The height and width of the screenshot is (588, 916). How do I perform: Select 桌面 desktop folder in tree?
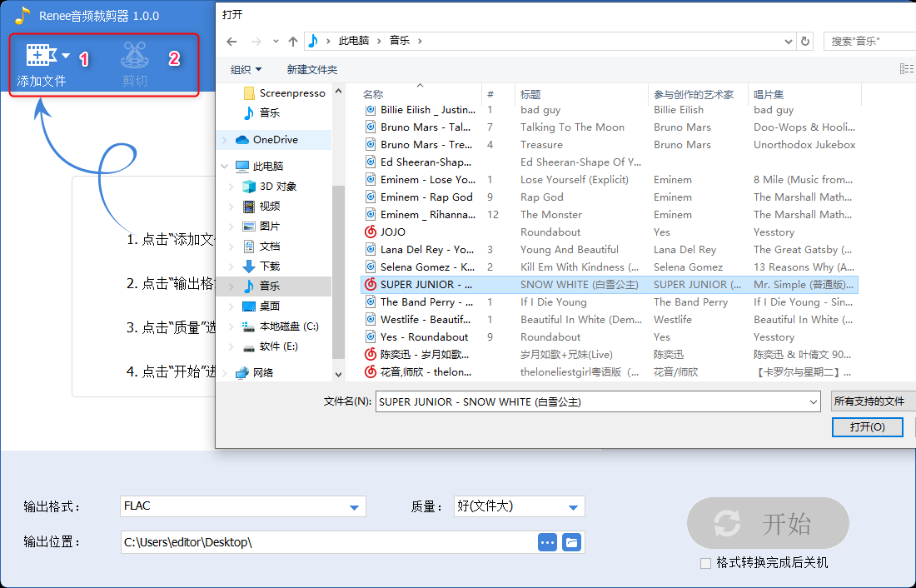tap(261, 306)
